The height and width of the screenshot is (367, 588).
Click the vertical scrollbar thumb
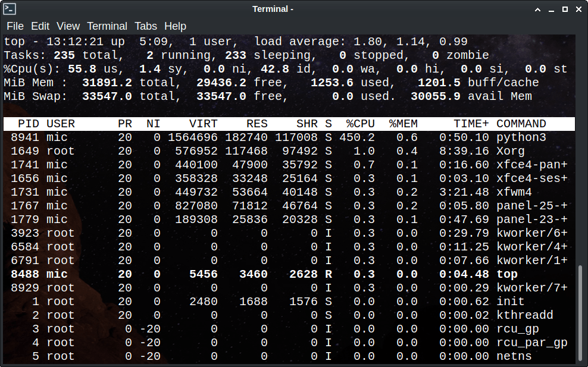[581, 312]
